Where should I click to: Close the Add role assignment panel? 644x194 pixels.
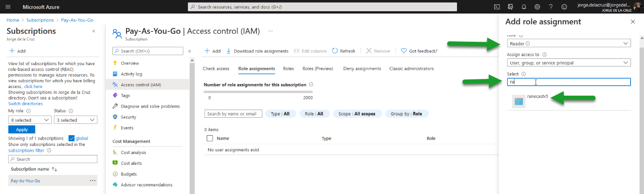pos(633,22)
